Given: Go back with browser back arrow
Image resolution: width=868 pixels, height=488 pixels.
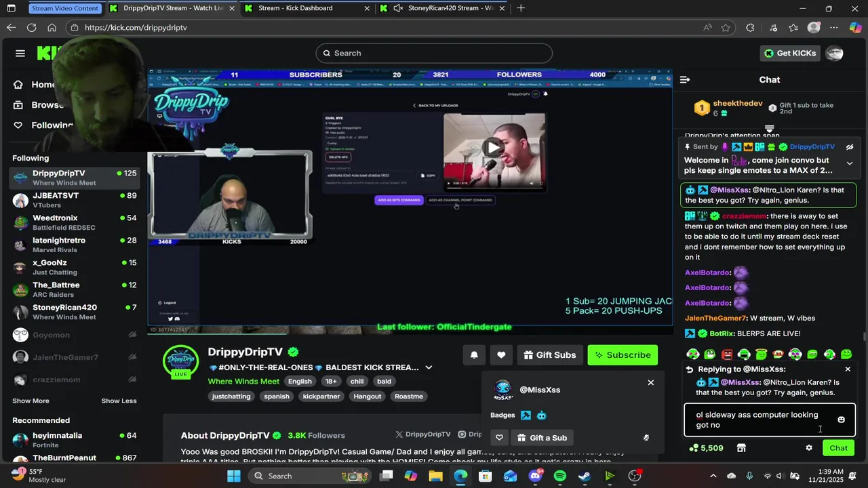Looking at the screenshot, I should (x=11, y=28).
